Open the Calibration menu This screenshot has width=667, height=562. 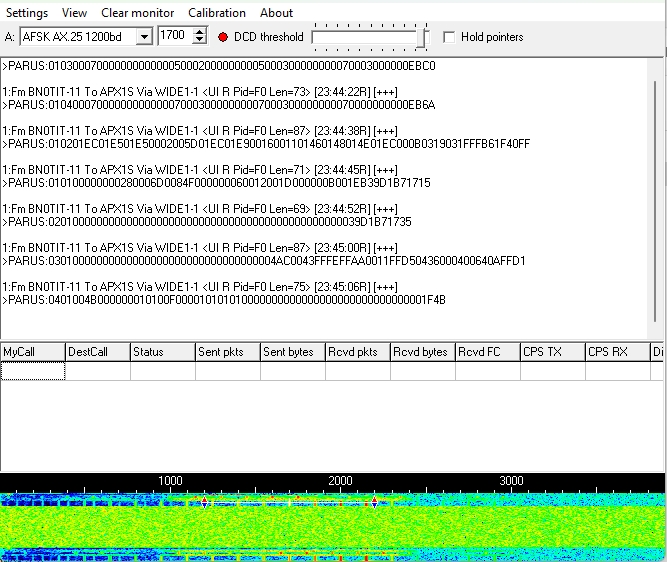[217, 13]
